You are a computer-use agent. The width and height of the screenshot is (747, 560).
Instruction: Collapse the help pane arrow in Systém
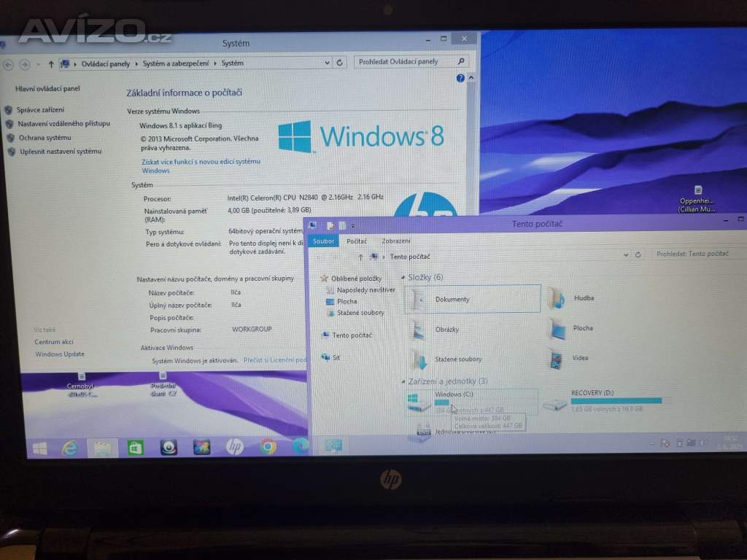click(x=471, y=77)
